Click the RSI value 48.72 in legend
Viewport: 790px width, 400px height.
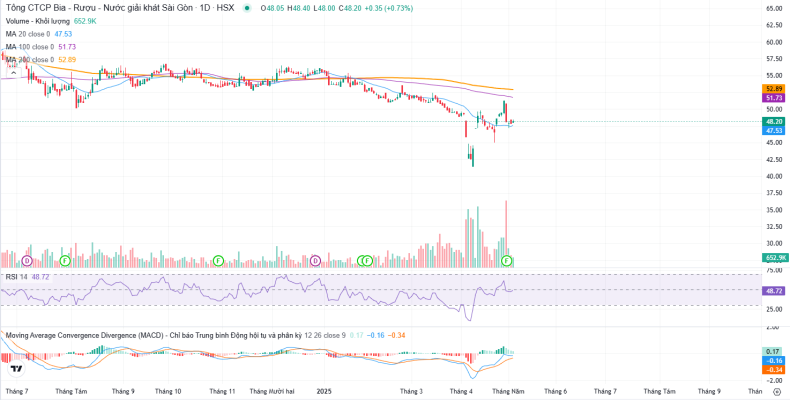click(40, 277)
